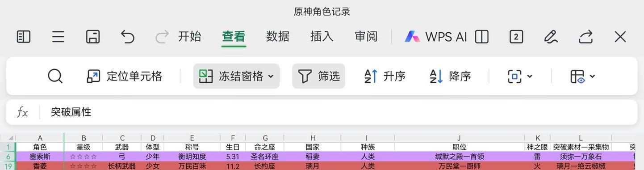Image resolution: width=644 pixels, height=170 pixels.
Task: Open the sidebar panel icon
Action: click(24, 37)
